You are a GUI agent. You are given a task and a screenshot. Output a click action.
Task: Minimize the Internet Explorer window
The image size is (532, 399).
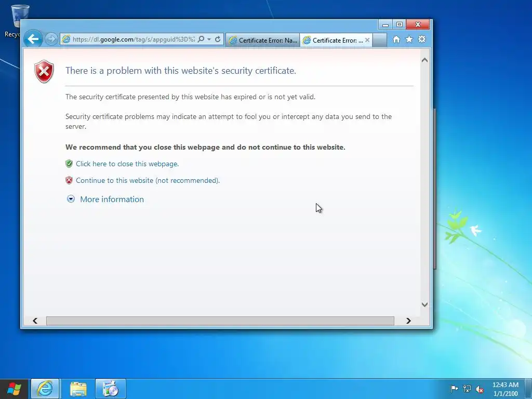[x=385, y=25]
